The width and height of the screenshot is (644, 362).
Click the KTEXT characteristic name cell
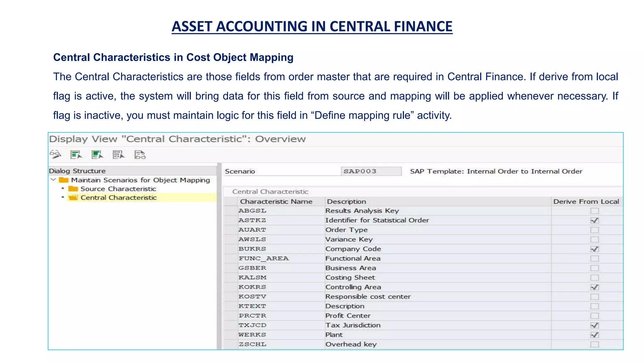[x=281, y=306]
